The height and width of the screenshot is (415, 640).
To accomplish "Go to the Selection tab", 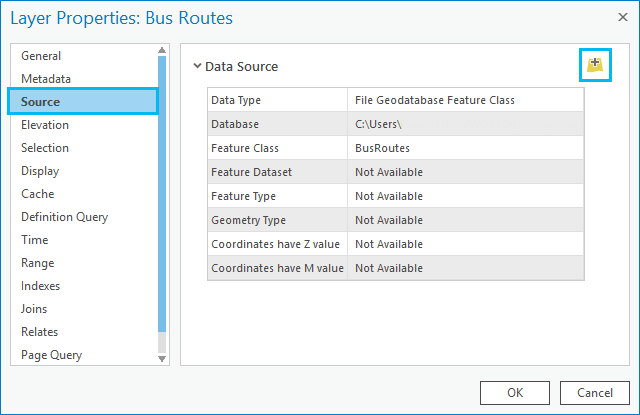I will 45,148.
